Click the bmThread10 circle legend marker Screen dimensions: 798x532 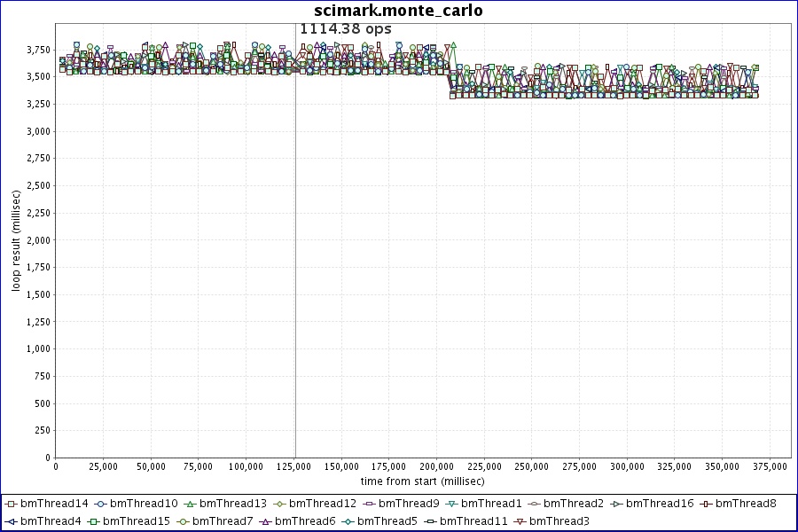pos(101,504)
